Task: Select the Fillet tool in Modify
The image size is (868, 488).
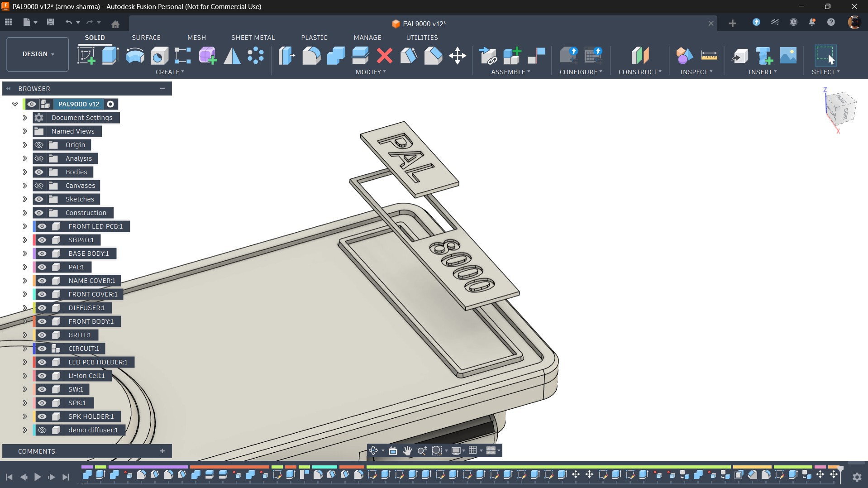Action: (x=311, y=56)
